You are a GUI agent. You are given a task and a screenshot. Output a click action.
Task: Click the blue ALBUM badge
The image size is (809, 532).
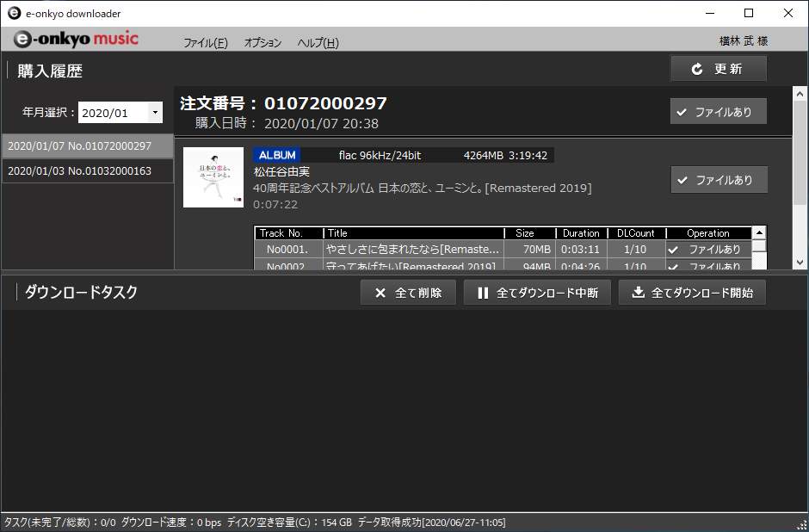point(277,155)
